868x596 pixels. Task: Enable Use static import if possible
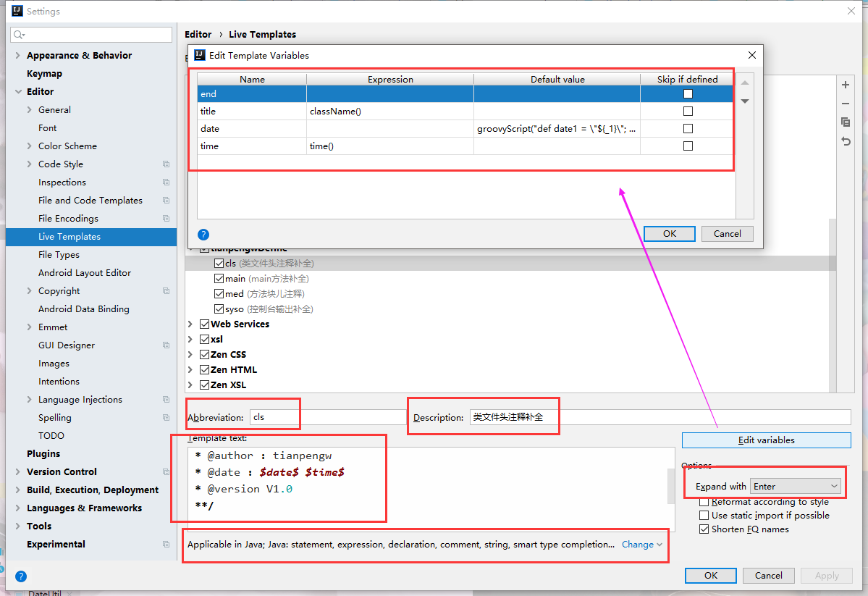click(x=704, y=515)
